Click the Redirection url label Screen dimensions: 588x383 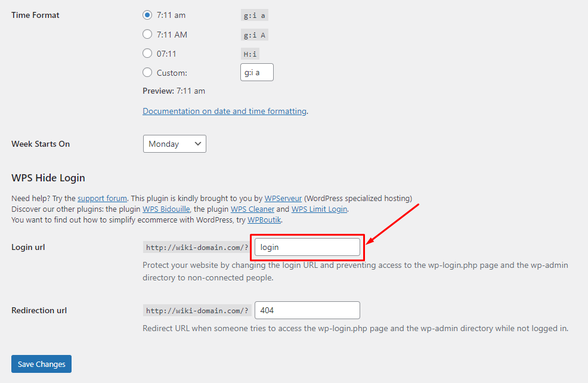(39, 310)
